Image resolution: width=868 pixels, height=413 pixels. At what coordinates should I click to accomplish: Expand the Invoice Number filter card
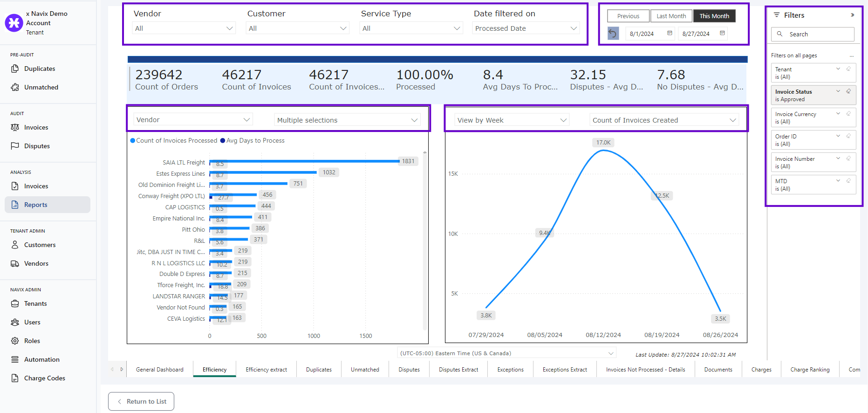(838, 158)
